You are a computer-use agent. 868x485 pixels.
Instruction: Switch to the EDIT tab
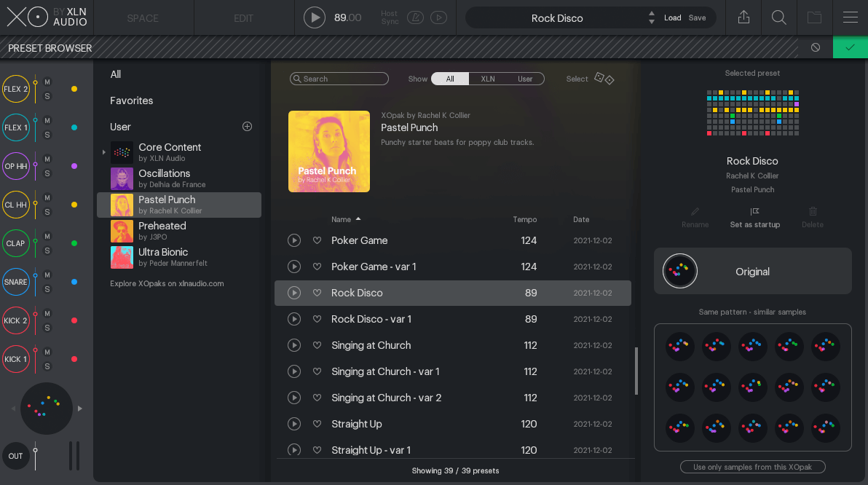(243, 18)
